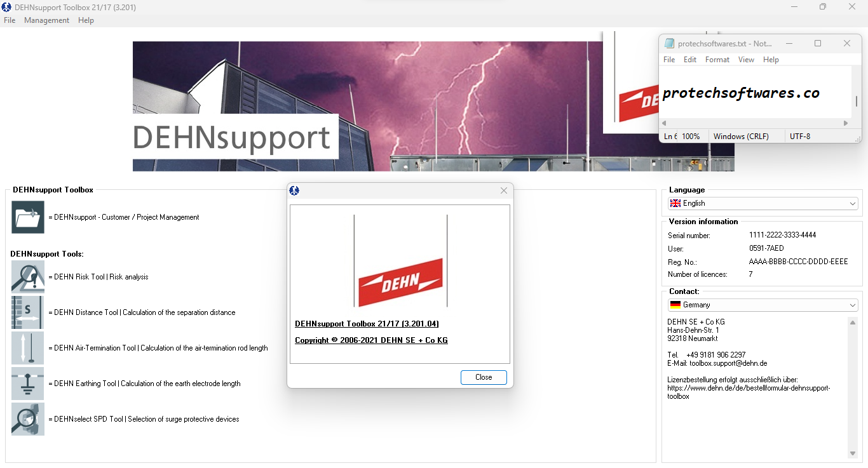
Task: Click the Notepad file icon in title bar
Action: coord(669,43)
